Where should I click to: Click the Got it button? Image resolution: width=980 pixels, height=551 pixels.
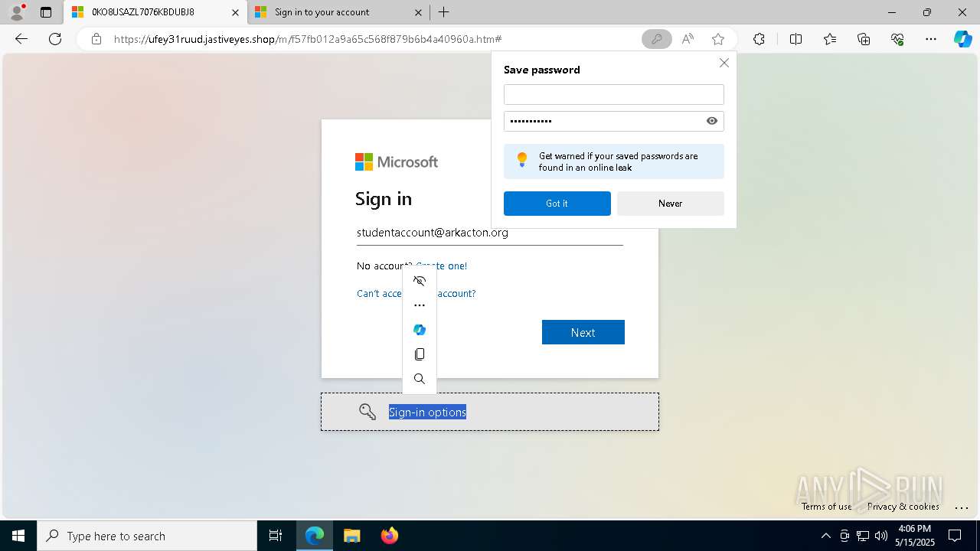tap(557, 204)
